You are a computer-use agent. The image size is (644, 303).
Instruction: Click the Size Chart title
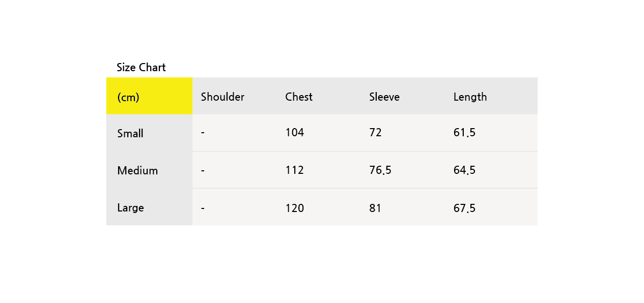click(141, 67)
